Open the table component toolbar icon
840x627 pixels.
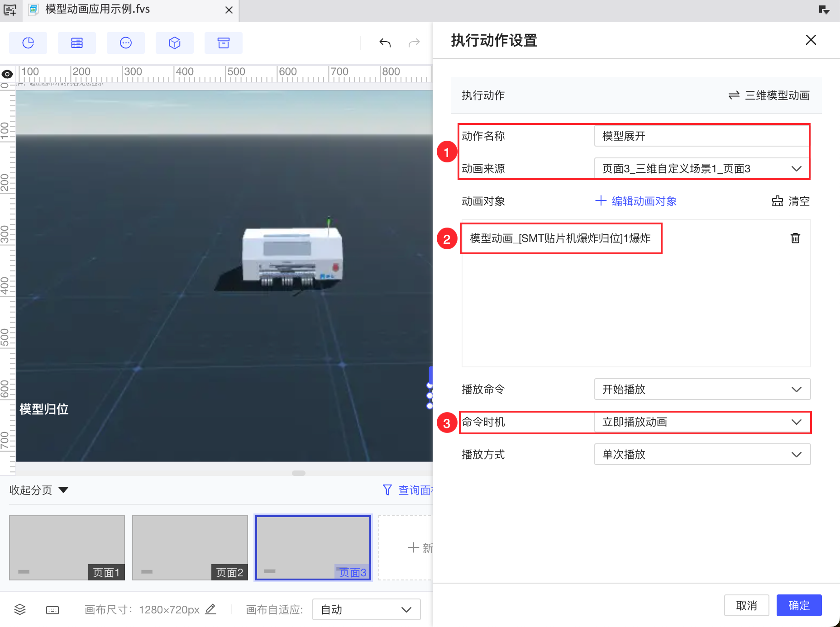(77, 43)
